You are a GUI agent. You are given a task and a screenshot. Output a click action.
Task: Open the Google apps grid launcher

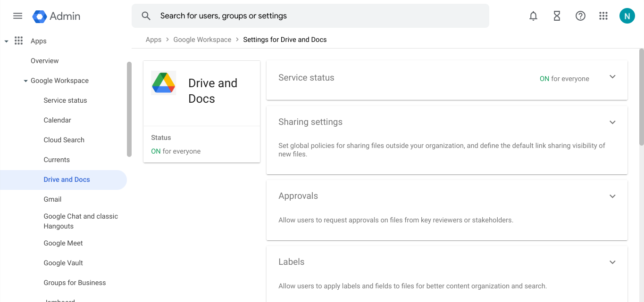pos(603,16)
